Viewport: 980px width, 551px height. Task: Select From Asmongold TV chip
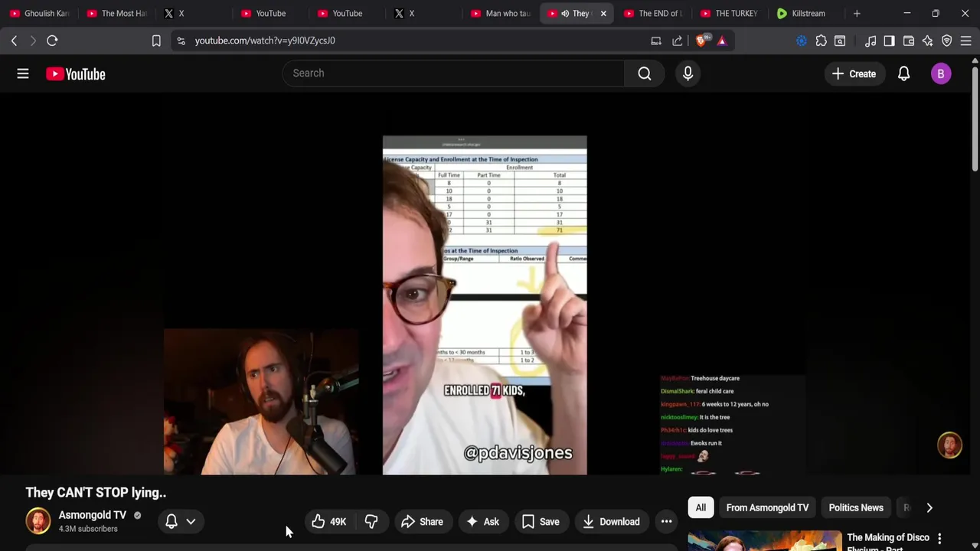[767, 507]
